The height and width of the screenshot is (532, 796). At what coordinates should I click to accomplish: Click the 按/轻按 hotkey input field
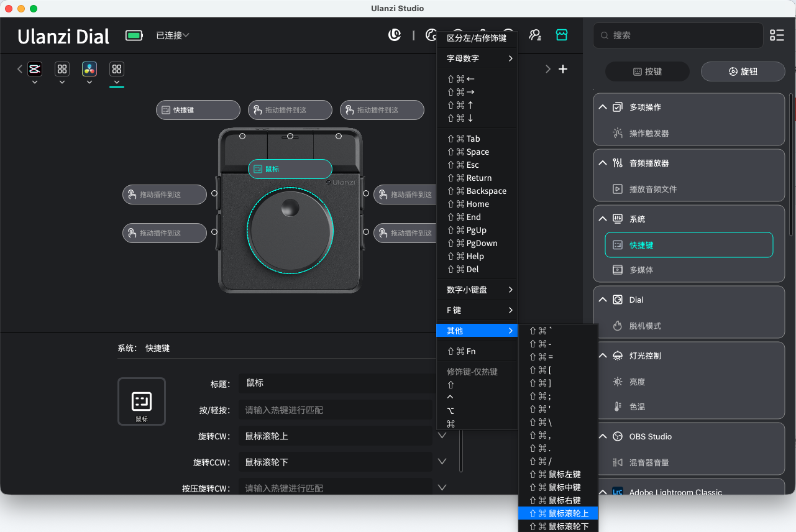(336, 410)
